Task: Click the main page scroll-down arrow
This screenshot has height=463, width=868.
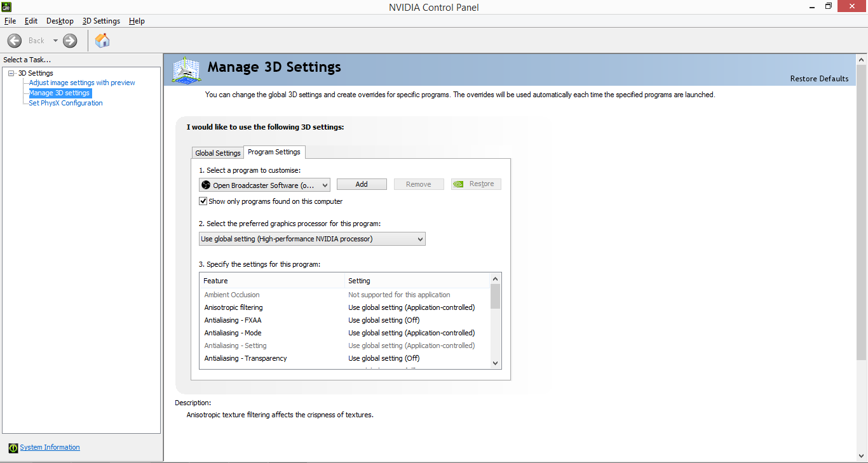Action: (x=862, y=456)
